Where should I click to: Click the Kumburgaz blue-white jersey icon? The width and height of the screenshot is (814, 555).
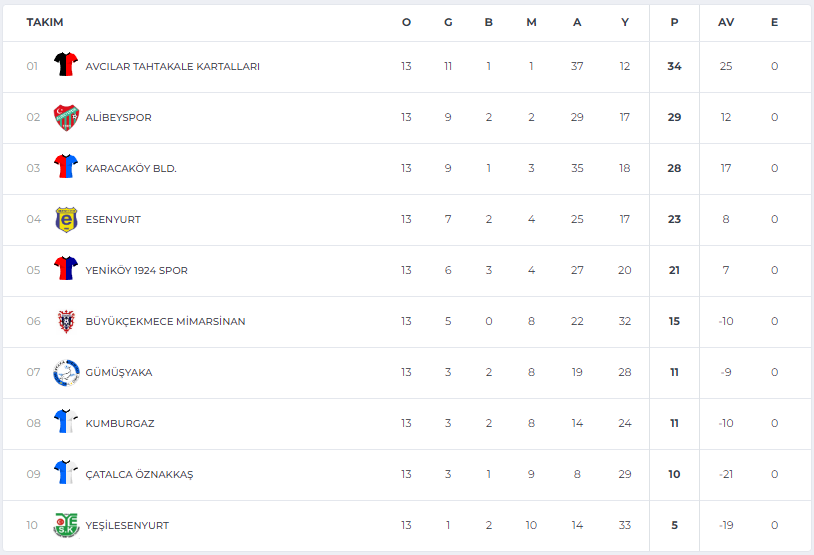[66, 421]
